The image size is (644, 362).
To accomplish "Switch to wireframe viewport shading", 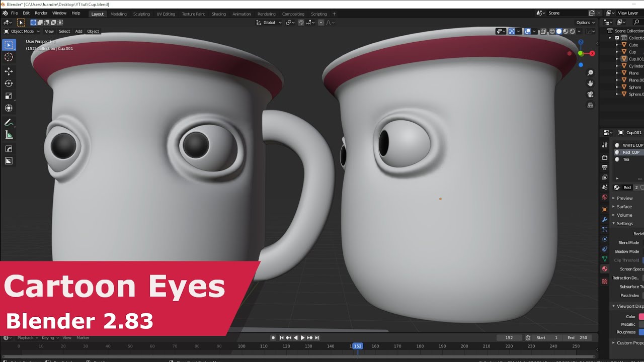I will coord(552,31).
